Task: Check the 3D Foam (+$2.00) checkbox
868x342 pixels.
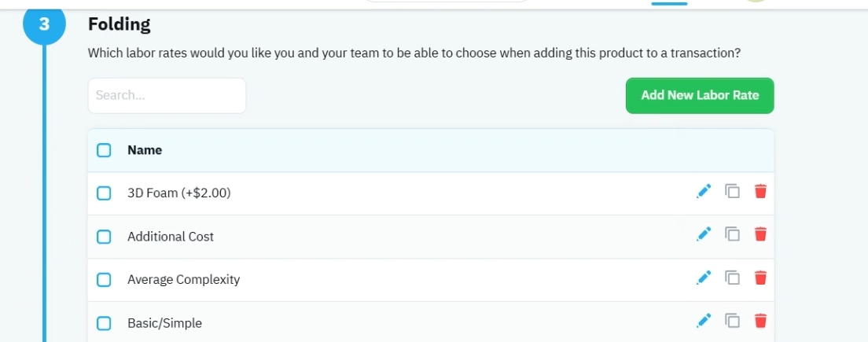Action: point(104,193)
